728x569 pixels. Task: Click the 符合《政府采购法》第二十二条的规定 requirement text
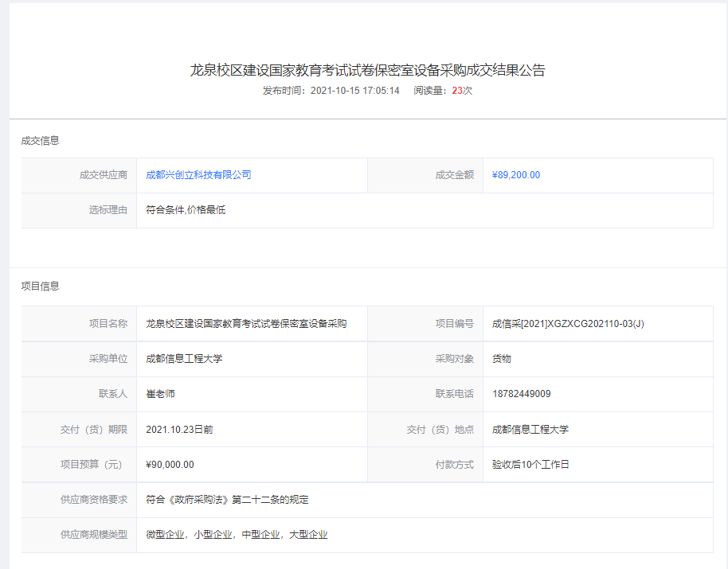click(x=227, y=500)
